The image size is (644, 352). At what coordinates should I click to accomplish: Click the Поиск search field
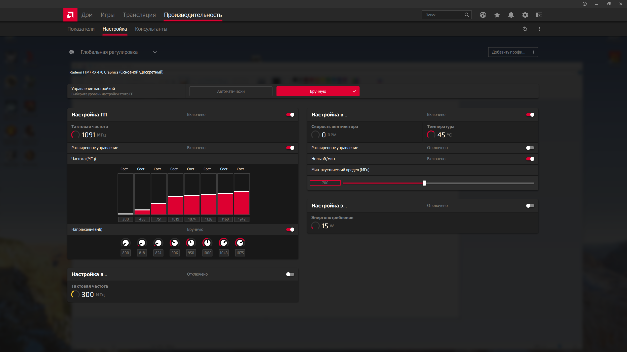point(443,15)
